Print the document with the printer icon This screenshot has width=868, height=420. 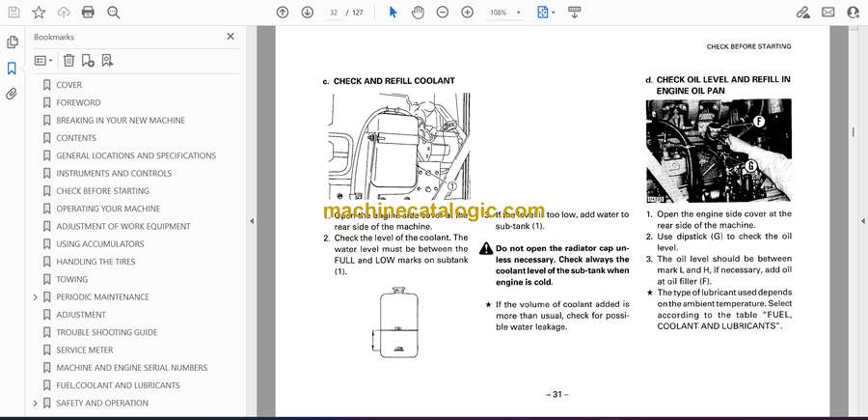pyautogui.click(x=88, y=13)
